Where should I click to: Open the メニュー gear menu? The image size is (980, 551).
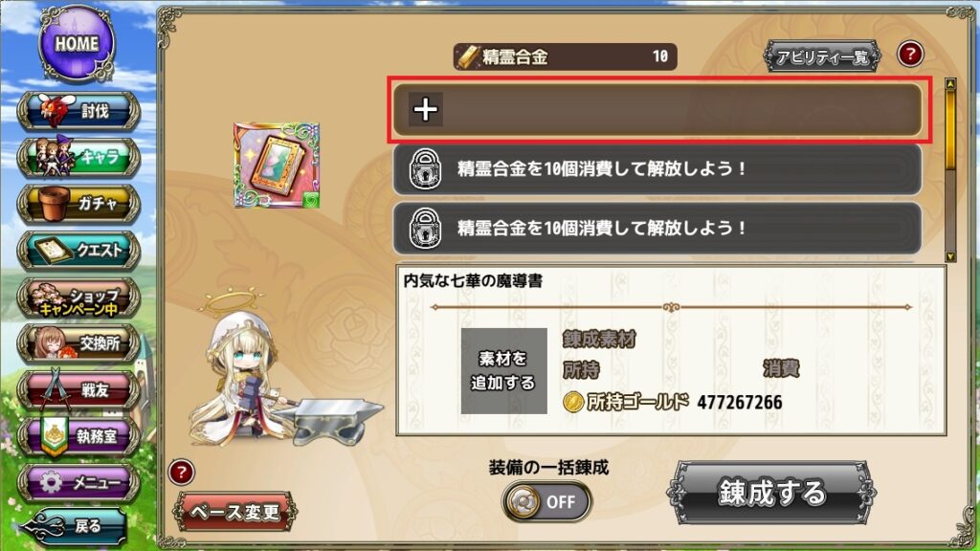[x=79, y=482]
